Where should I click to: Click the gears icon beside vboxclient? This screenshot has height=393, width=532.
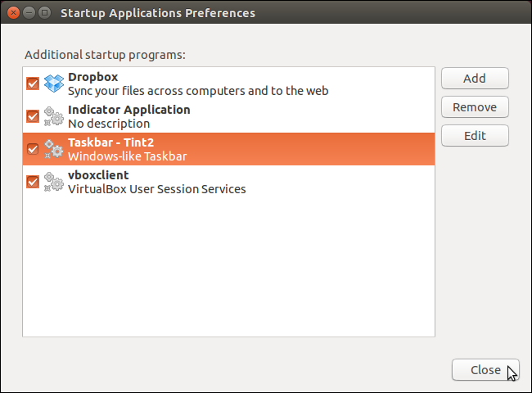[x=53, y=182]
